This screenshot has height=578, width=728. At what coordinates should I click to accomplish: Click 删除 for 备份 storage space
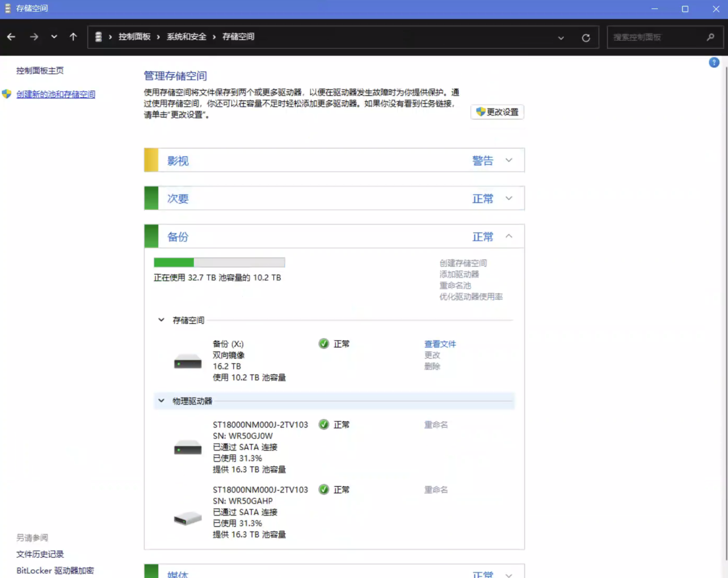[432, 366]
